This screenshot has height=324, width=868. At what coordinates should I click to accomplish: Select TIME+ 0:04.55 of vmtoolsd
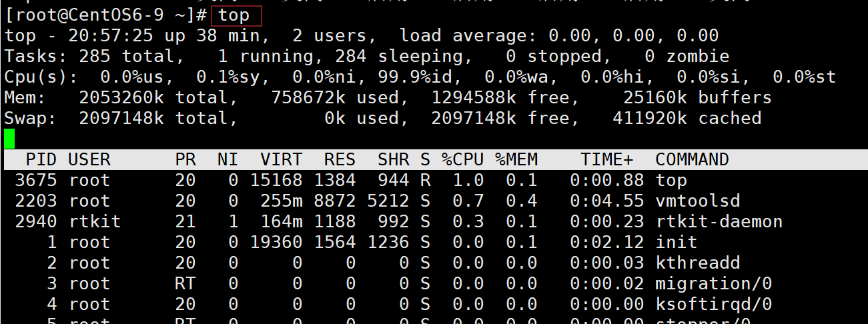[607, 201]
